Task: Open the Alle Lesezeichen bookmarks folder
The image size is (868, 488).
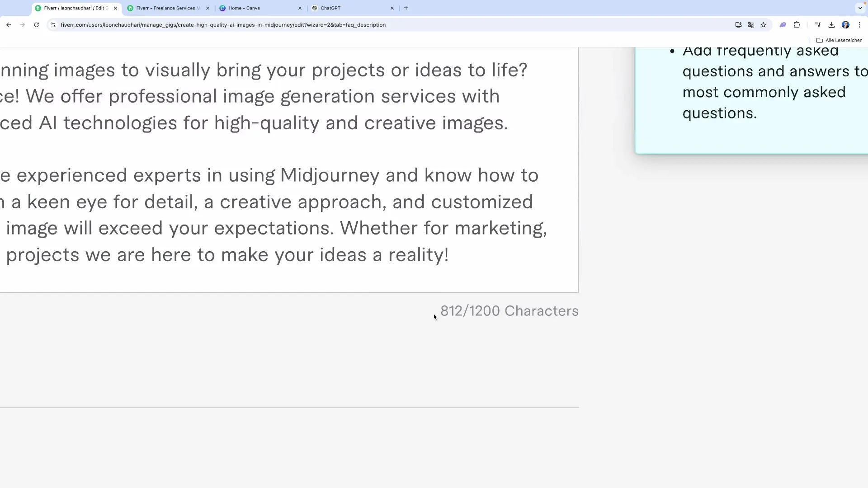Action: (x=840, y=40)
